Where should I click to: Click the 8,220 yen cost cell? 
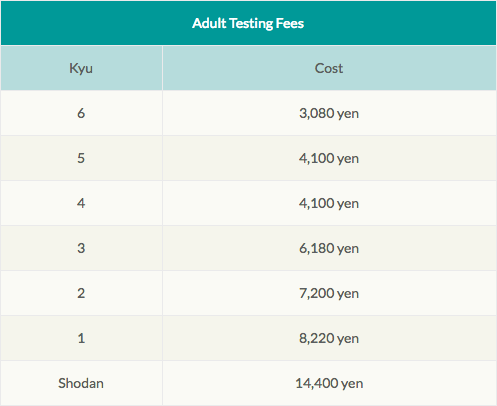pyautogui.click(x=329, y=338)
